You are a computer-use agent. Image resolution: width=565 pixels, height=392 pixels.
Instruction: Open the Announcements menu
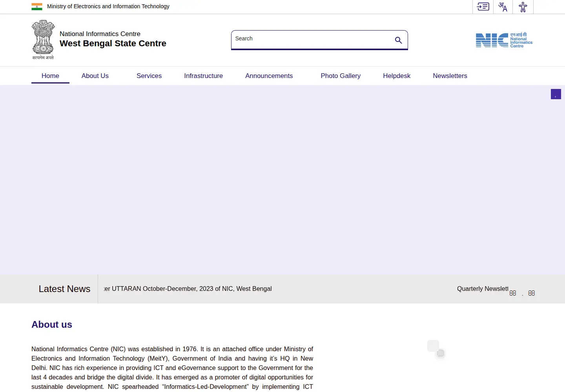(x=269, y=76)
